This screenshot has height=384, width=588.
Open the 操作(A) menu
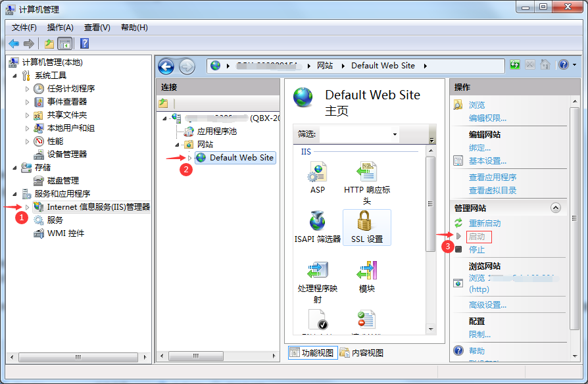(x=60, y=28)
